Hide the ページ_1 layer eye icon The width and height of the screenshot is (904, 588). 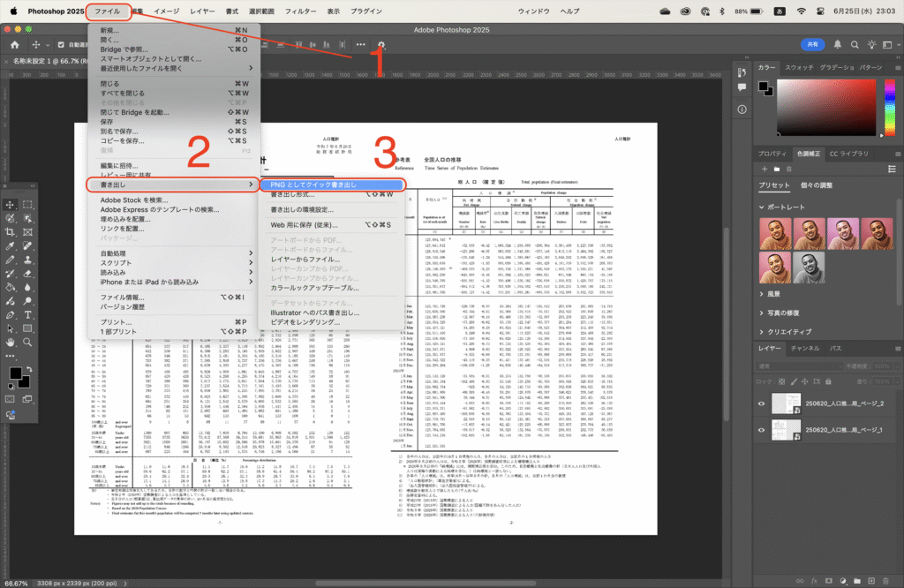(x=761, y=430)
